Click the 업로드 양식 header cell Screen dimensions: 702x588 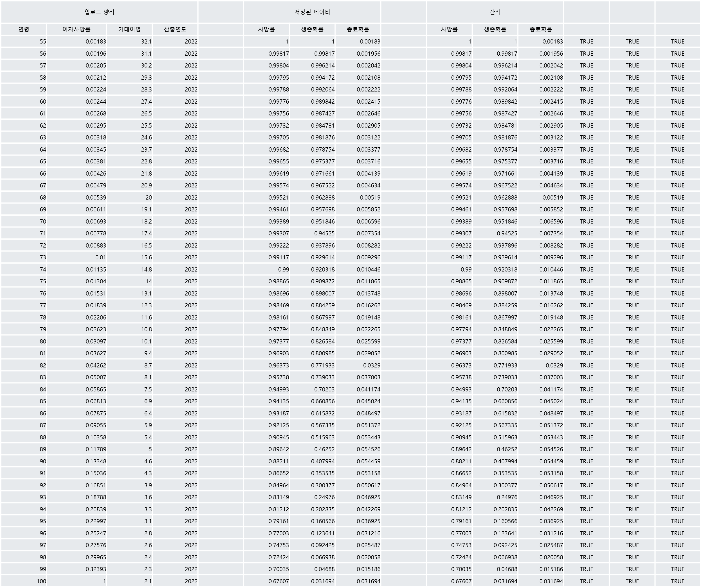(99, 12)
